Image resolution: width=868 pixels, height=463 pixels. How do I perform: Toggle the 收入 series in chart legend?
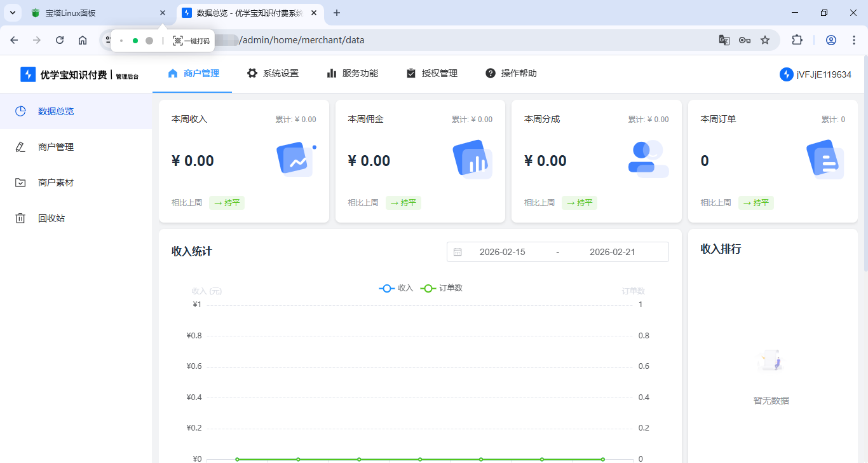point(397,288)
